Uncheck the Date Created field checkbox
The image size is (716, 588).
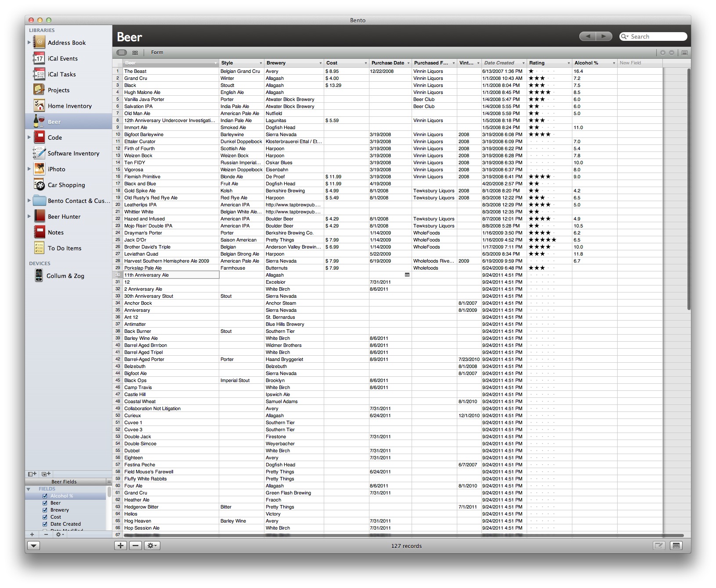coord(45,524)
